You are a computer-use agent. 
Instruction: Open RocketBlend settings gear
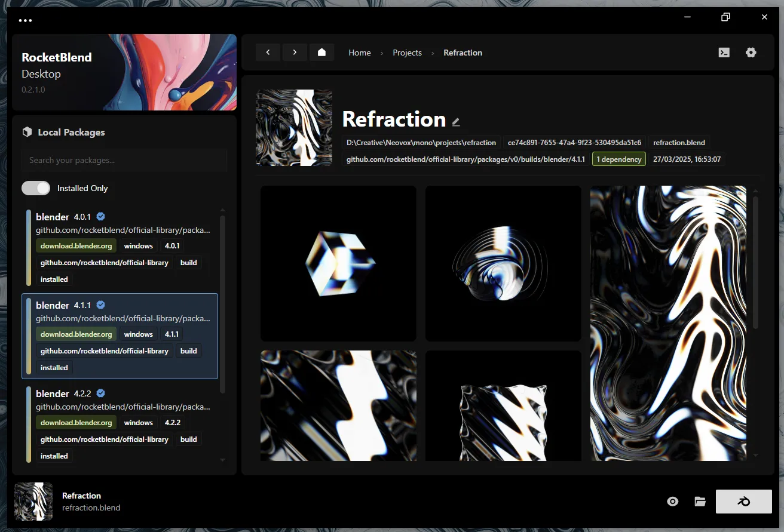tap(751, 53)
